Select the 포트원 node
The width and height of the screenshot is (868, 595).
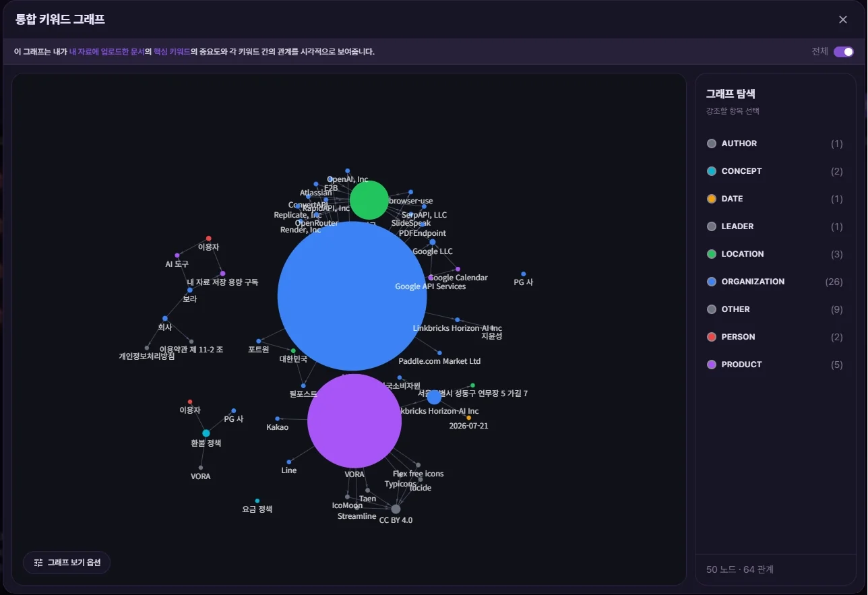pos(259,341)
